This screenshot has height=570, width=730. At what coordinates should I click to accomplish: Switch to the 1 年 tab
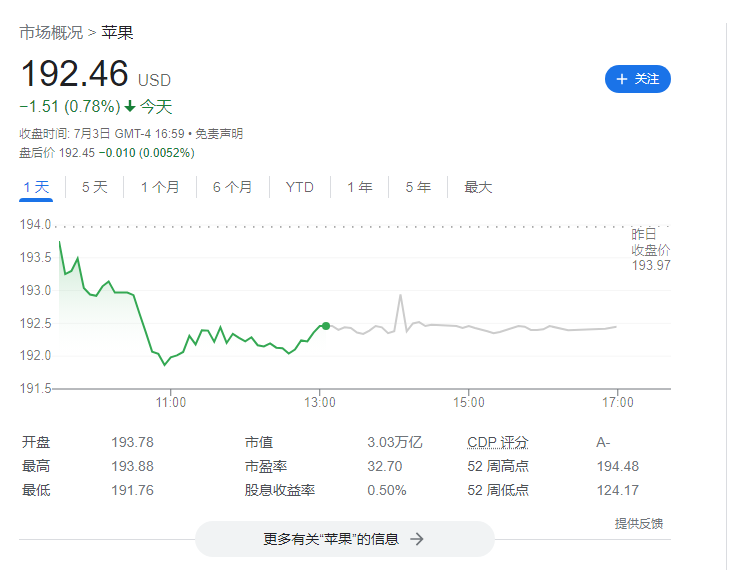point(359,187)
